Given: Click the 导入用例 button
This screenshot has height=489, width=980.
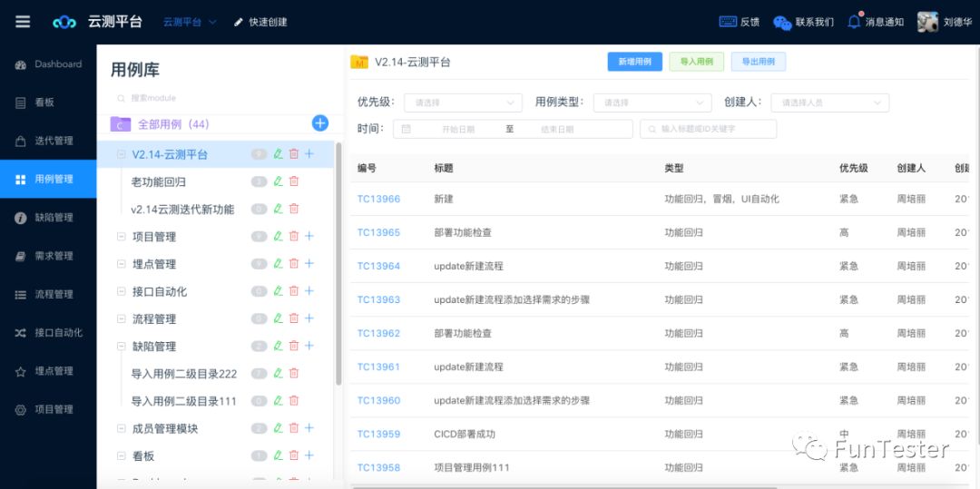Looking at the screenshot, I should pyautogui.click(x=696, y=62).
